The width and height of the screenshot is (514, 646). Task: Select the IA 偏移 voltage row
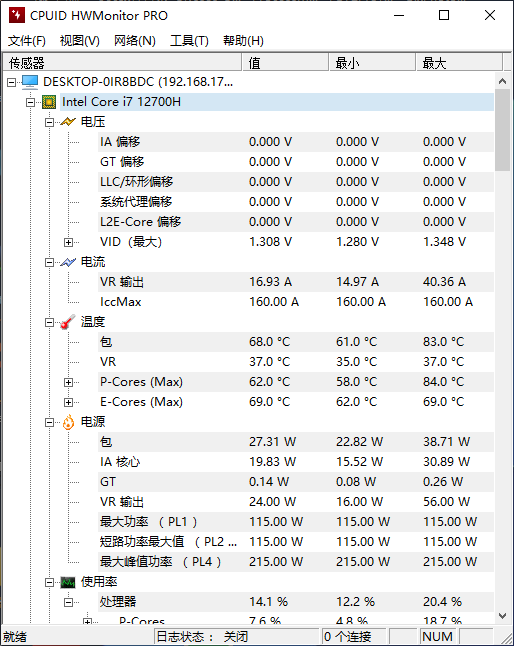[296, 142]
